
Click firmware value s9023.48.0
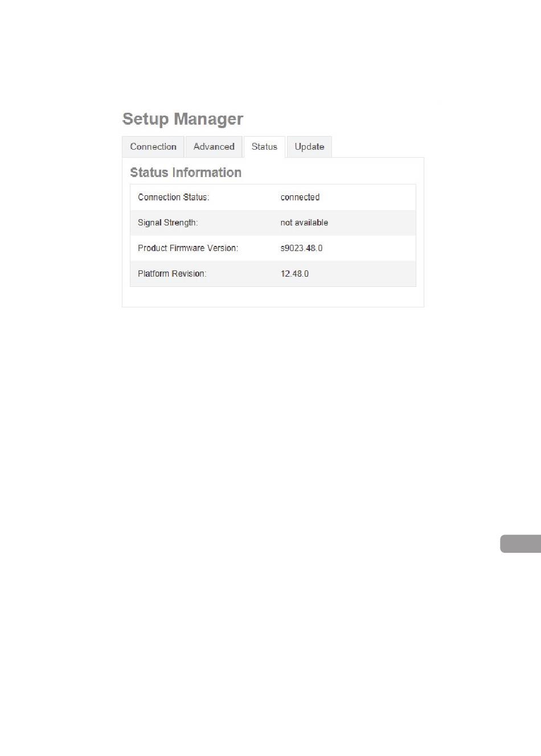coord(301,248)
